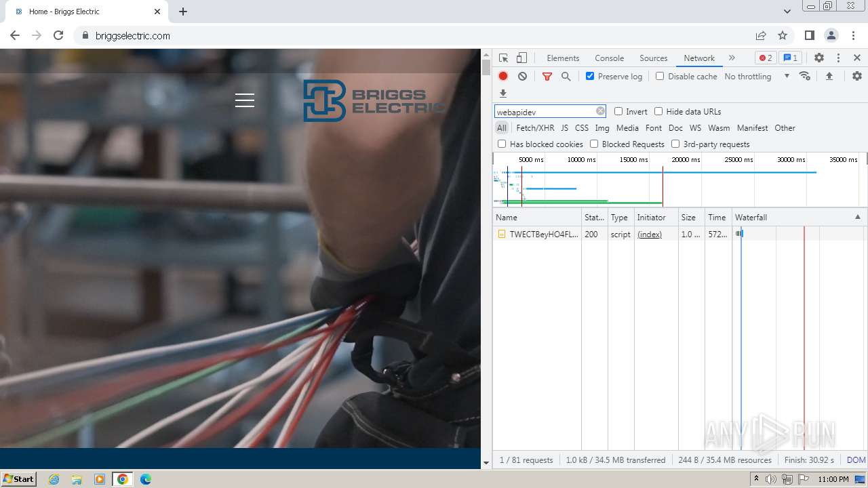Open the (index) initiator link

pyautogui.click(x=650, y=235)
